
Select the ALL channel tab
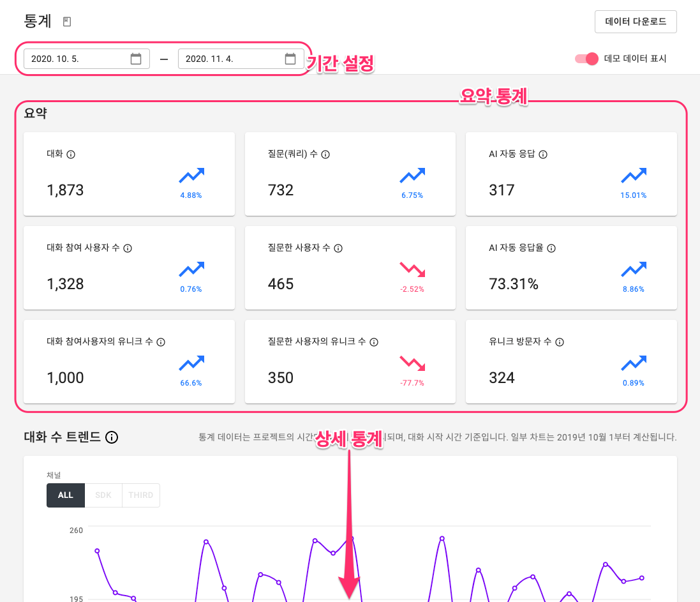pos(66,495)
